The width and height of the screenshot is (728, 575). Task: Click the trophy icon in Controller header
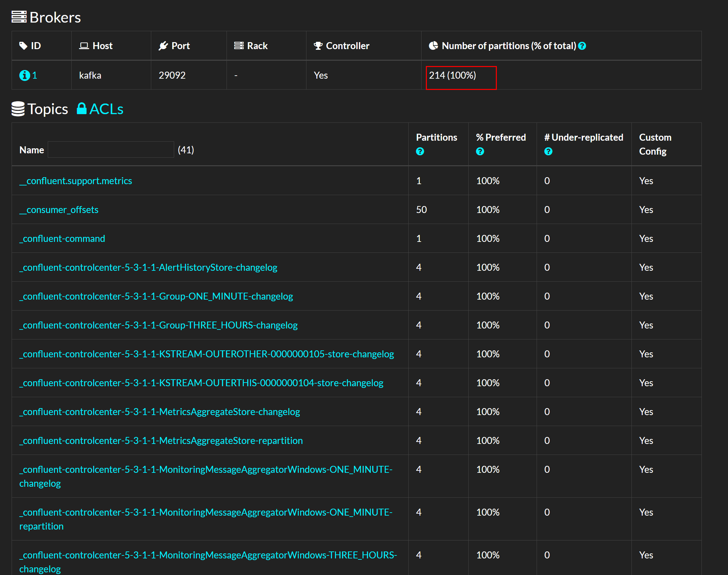[x=318, y=46]
